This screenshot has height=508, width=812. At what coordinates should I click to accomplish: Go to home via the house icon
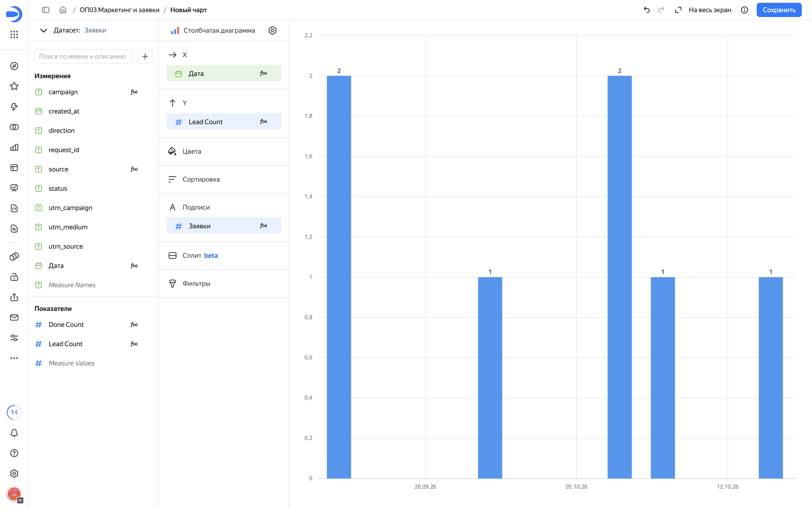(63, 10)
